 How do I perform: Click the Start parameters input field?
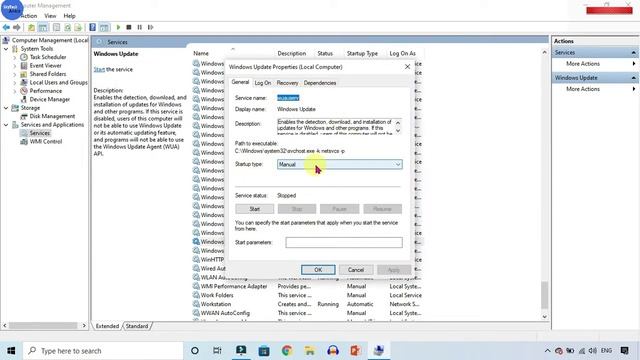[344, 242]
